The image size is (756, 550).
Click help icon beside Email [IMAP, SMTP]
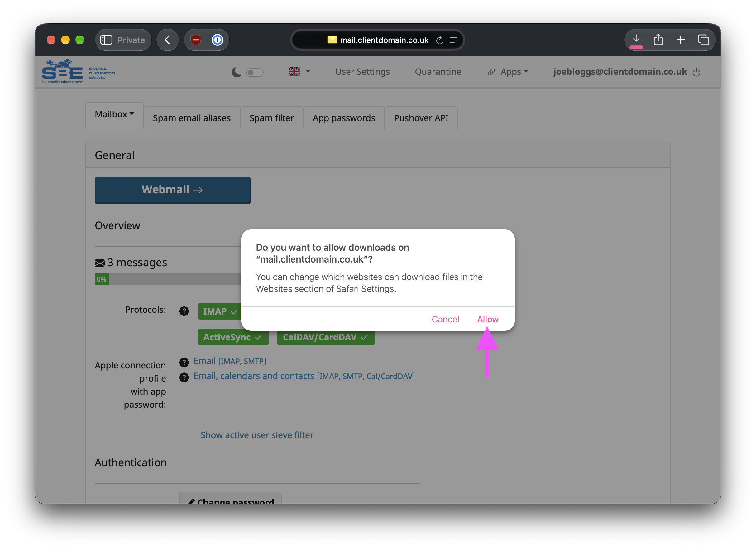click(184, 362)
